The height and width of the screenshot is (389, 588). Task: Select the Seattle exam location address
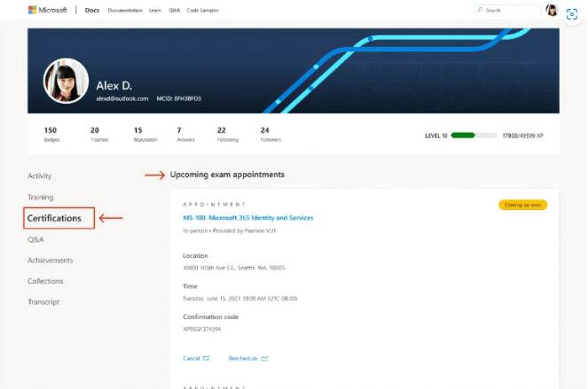point(233,268)
